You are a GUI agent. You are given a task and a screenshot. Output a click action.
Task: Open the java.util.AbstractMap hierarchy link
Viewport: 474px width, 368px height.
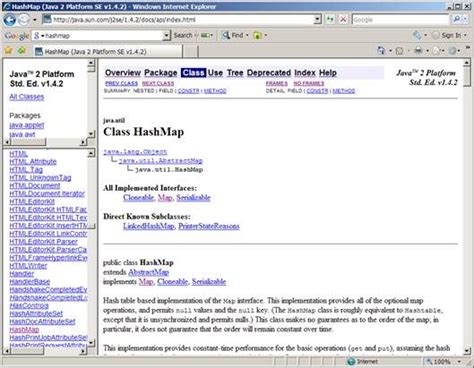tap(161, 161)
